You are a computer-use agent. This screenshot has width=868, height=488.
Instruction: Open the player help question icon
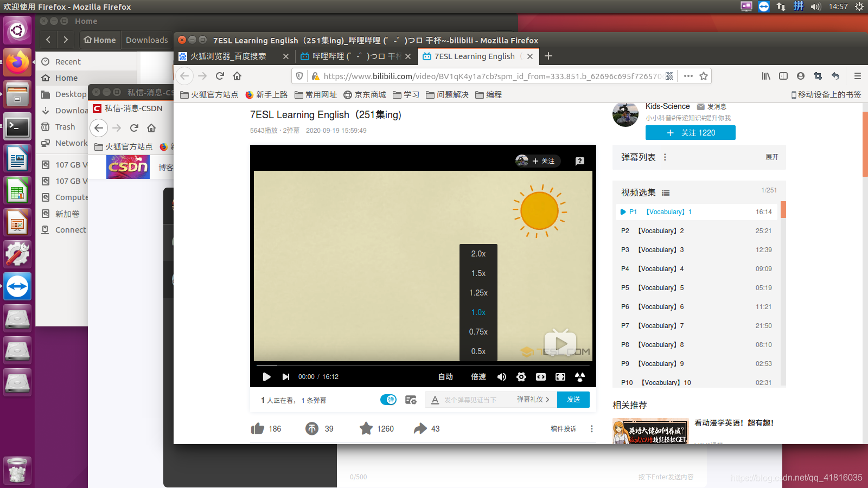[580, 161]
